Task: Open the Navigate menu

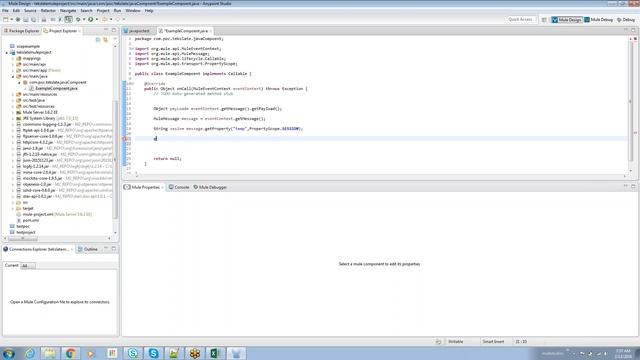Action: tap(68, 11)
